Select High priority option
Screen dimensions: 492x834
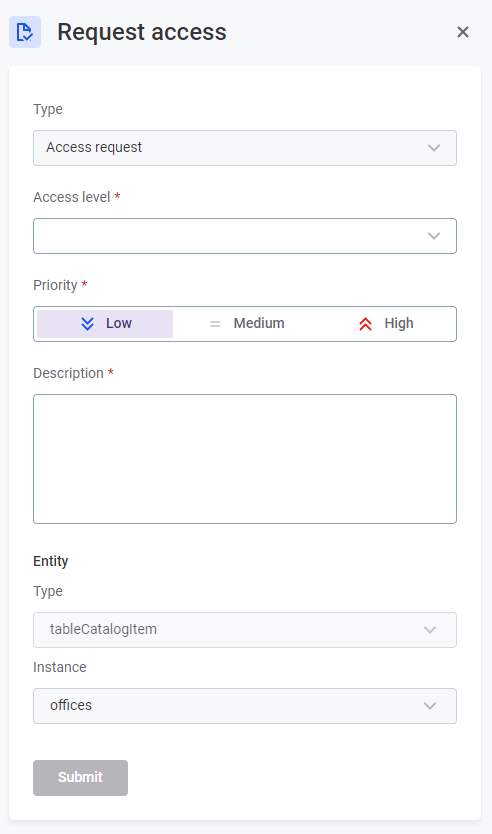click(386, 323)
